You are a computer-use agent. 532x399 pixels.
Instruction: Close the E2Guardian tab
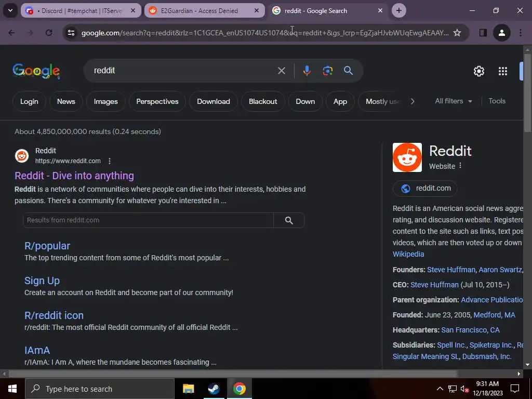pyautogui.click(x=257, y=10)
